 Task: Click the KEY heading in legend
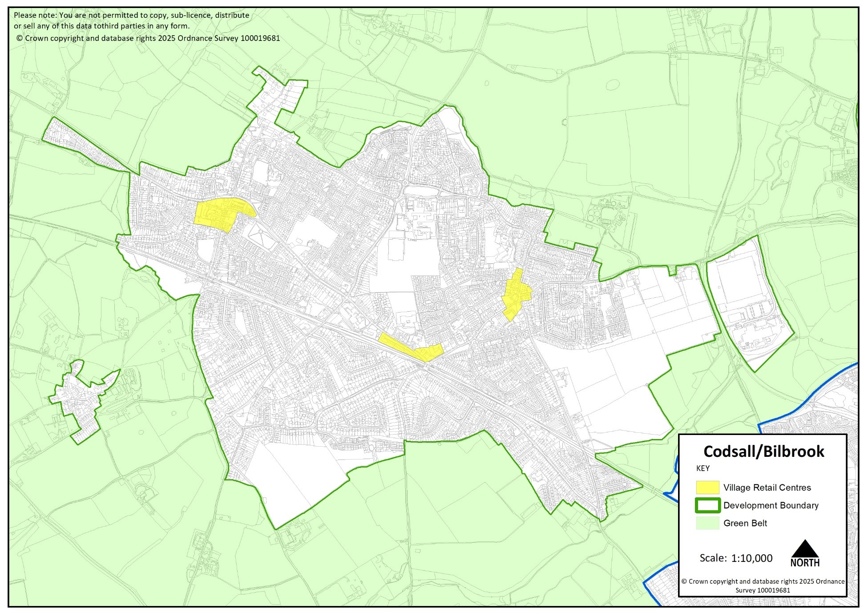[x=703, y=468]
